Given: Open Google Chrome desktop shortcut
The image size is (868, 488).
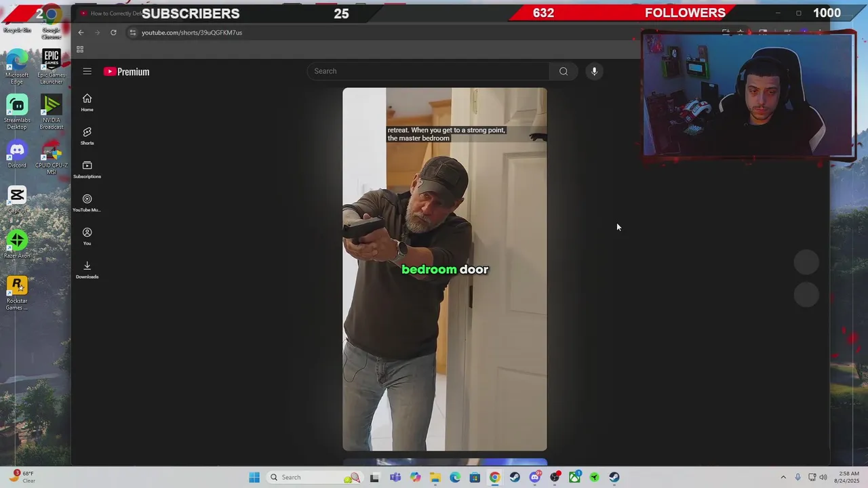Looking at the screenshot, I should pyautogui.click(x=51, y=22).
